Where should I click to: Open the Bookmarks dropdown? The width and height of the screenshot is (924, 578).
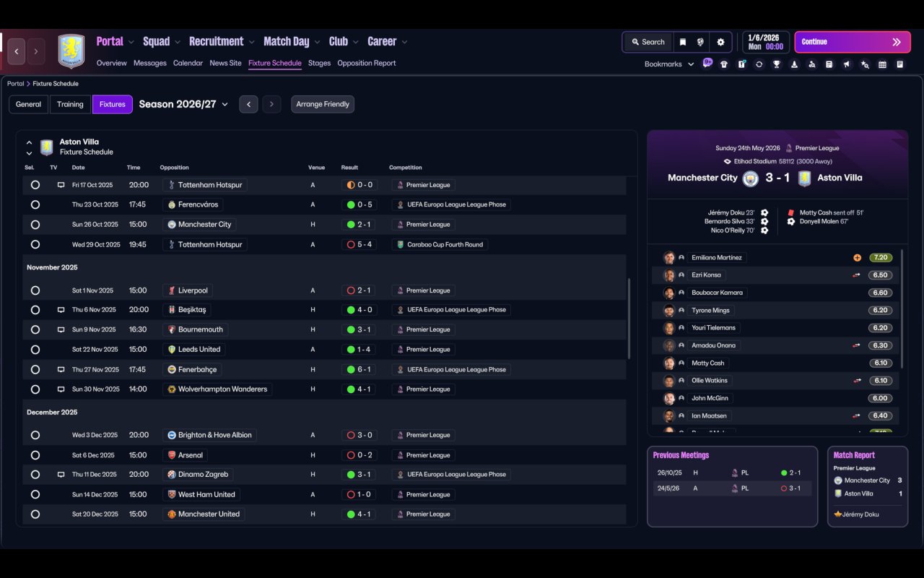[669, 64]
